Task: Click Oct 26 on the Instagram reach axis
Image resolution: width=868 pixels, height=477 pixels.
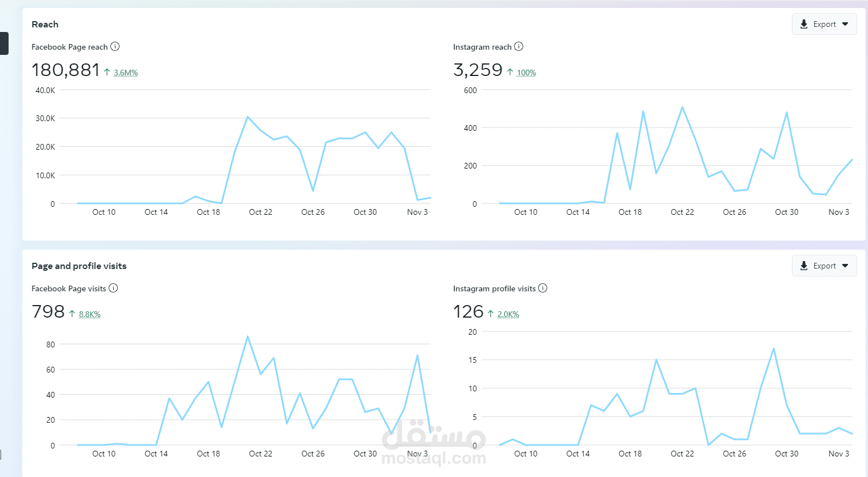Action: [735, 212]
